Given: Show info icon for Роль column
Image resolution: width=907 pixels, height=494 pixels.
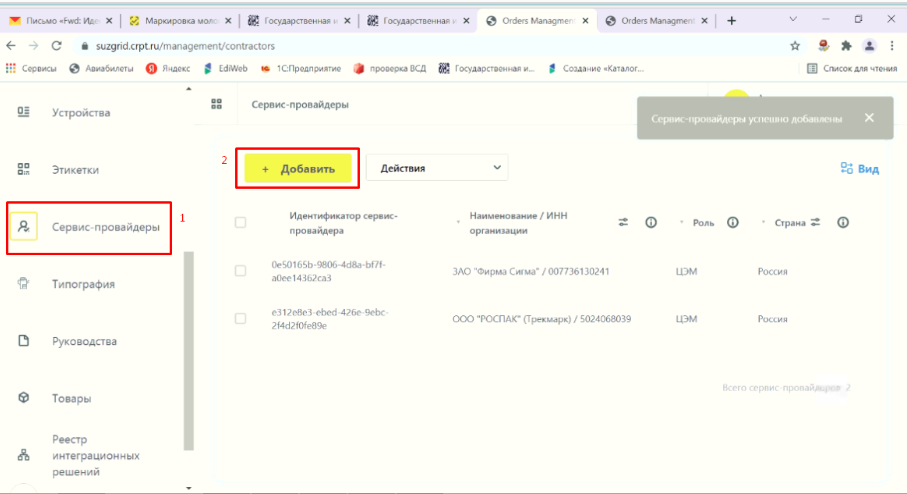Looking at the screenshot, I should point(733,222).
